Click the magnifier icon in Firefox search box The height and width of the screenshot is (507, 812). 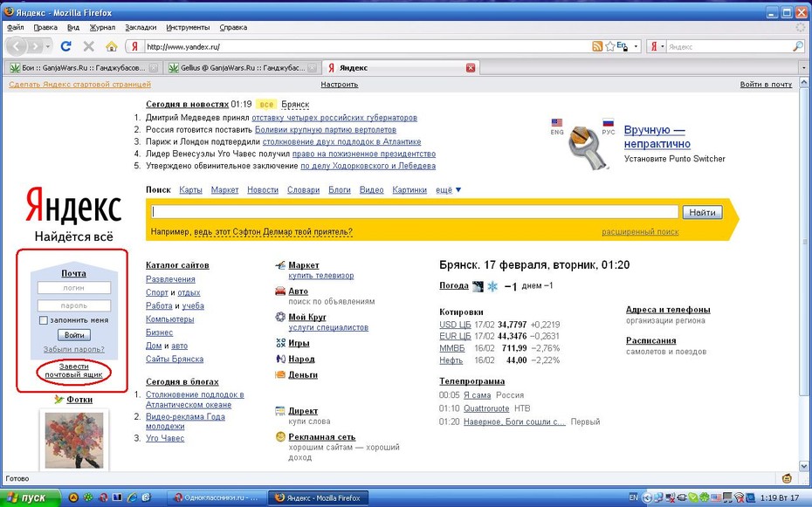pyautogui.click(x=797, y=46)
